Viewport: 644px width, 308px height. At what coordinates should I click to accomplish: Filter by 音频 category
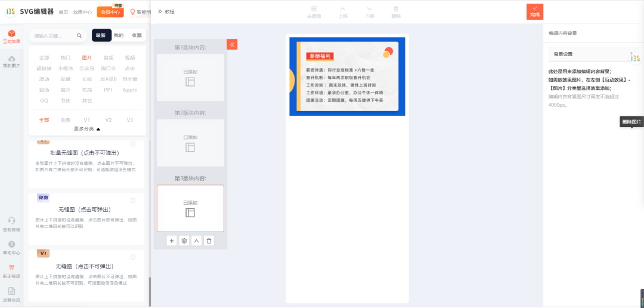click(109, 57)
